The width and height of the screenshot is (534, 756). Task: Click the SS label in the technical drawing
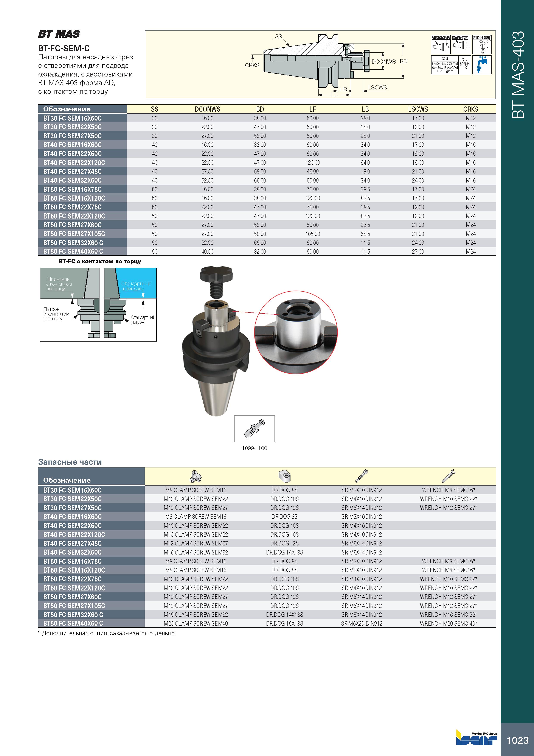[278, 37]
